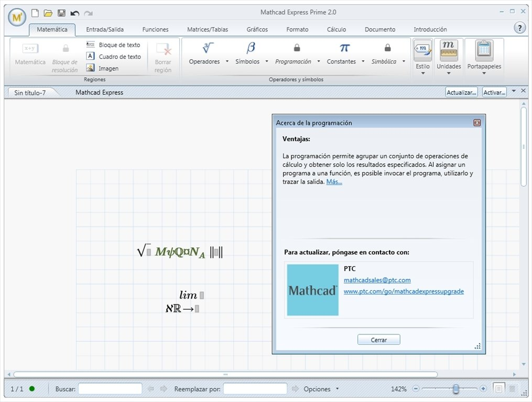Insert an Imagen region
This screenshot has width=532, height=402.
(x=102, y=68)
